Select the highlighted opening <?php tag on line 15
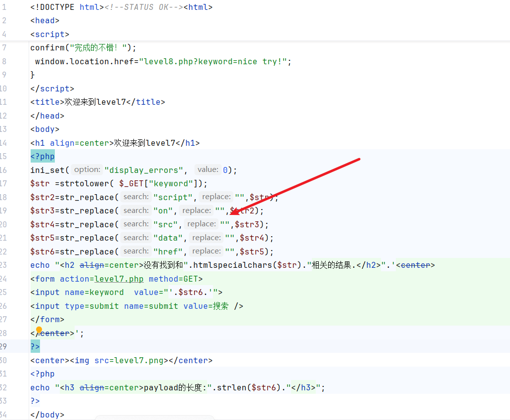This screenshot has width=510, height=420. [42, 157]
